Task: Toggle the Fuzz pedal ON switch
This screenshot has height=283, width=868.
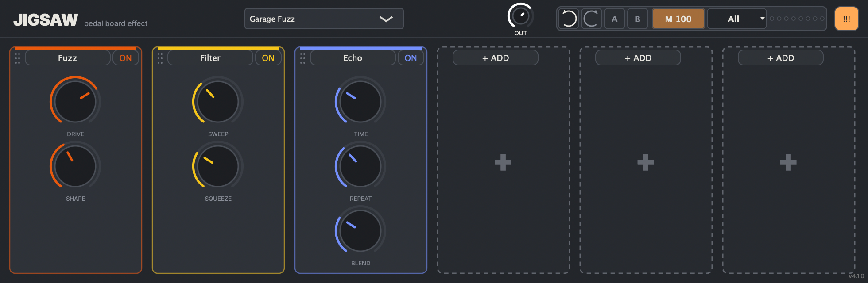Action: 125,58
